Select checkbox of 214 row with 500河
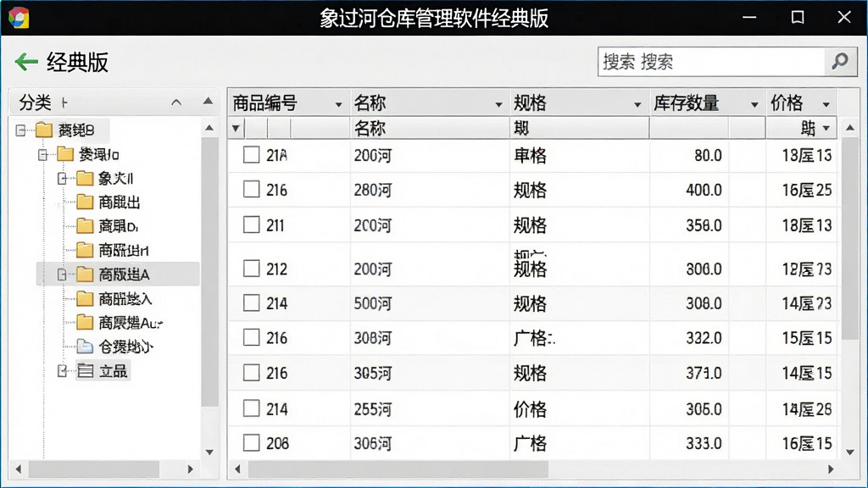 251,303
